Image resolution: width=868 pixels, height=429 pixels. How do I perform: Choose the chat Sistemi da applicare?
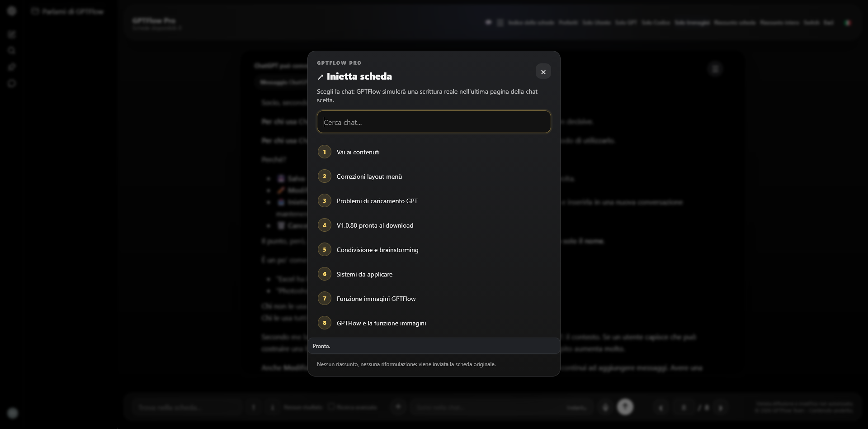(x=434, y=274)
